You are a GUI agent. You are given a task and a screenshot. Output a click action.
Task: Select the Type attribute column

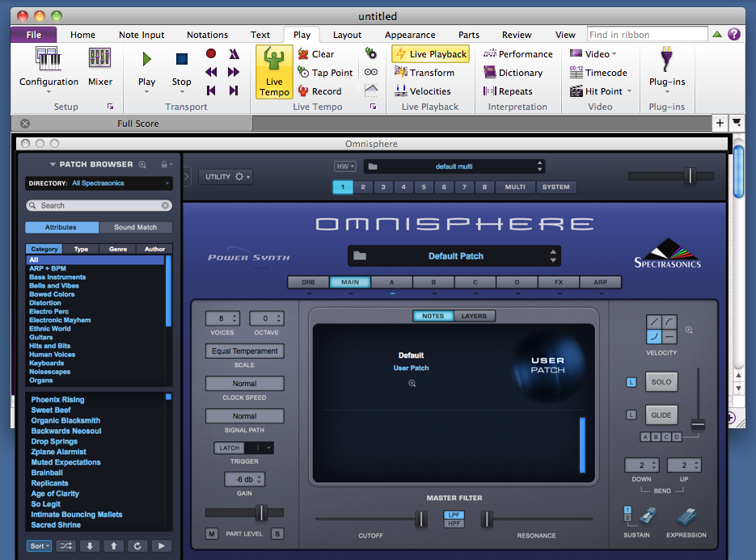pos(81,249)
